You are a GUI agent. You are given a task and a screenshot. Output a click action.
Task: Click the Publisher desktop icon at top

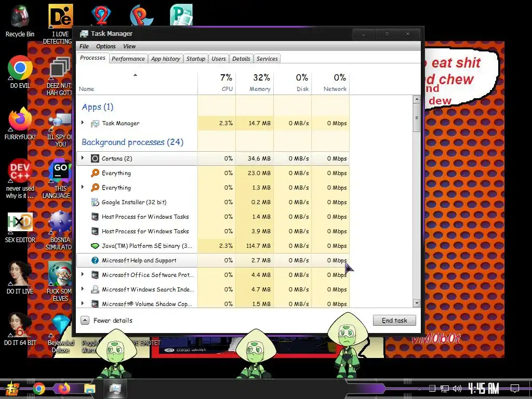181,14
